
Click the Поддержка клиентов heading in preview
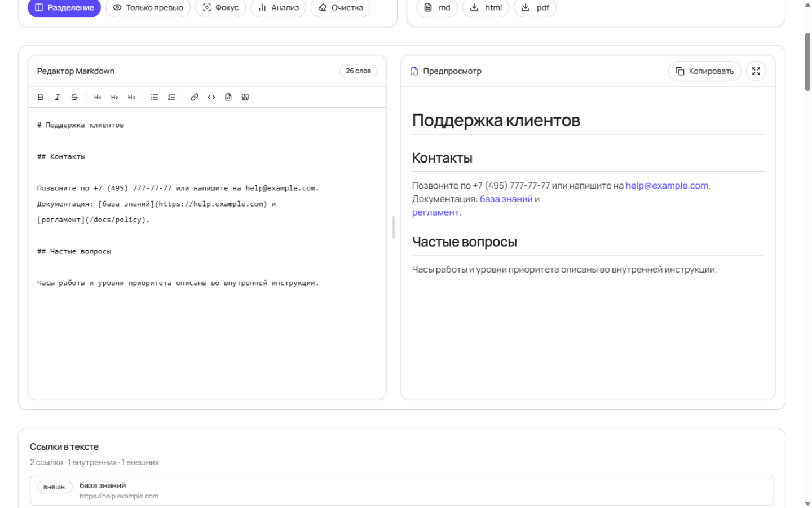496,120
